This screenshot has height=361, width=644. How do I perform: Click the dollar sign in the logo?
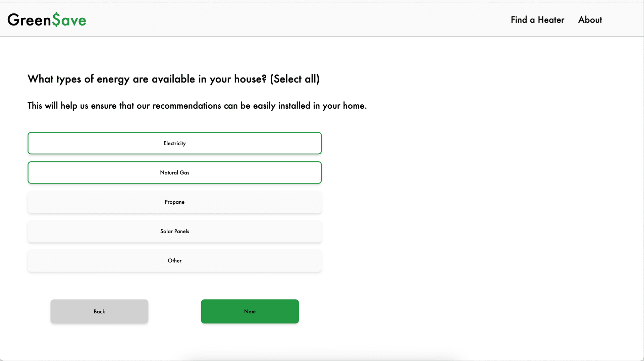pos(56,20)
